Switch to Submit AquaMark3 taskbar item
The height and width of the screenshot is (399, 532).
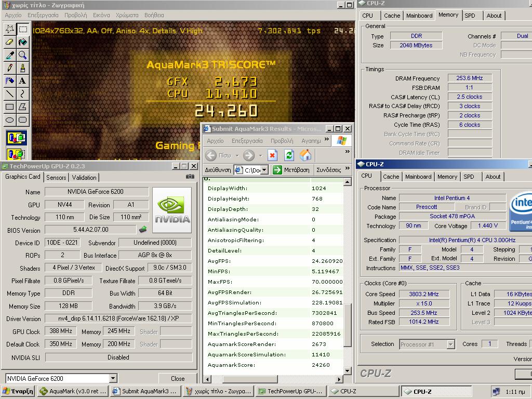click(x=145, y=391)
